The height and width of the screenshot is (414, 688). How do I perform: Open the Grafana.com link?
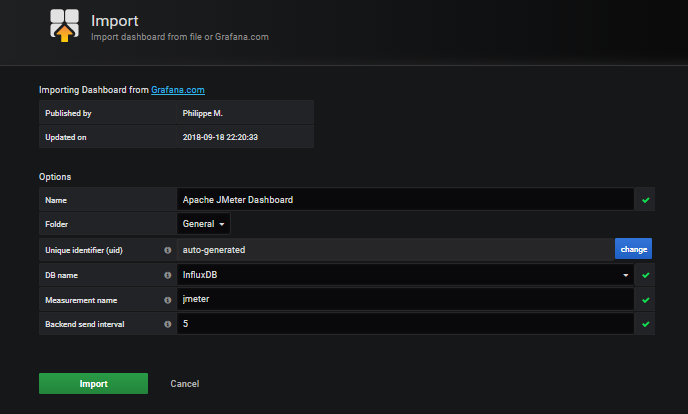(178, 90)
